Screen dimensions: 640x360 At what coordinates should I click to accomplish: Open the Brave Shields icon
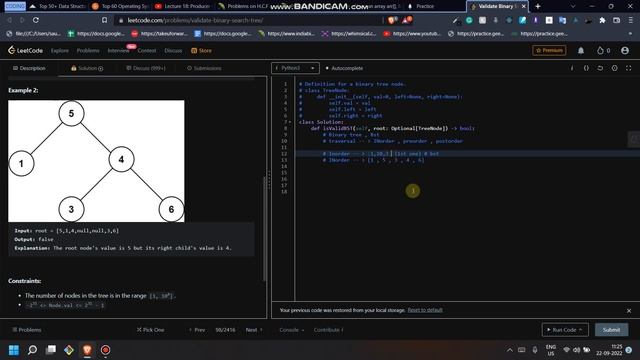pyautogui.click(x=392, y=20)
